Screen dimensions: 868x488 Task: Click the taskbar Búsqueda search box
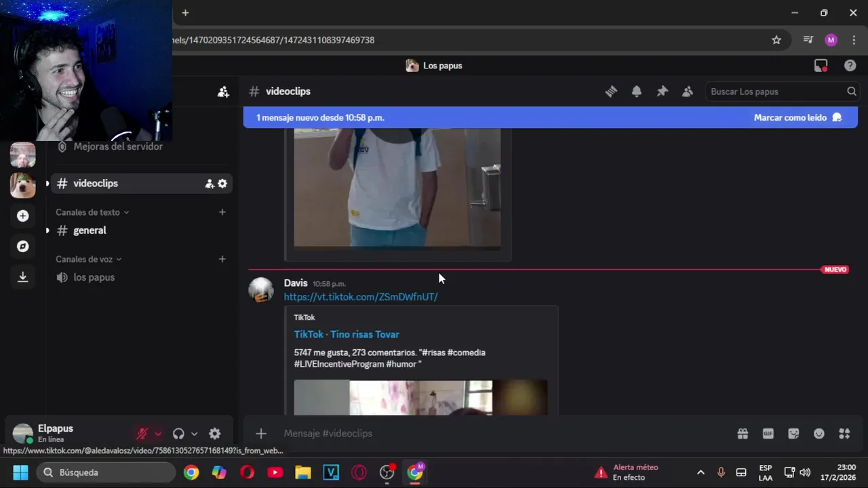click(x=106, y=472)
